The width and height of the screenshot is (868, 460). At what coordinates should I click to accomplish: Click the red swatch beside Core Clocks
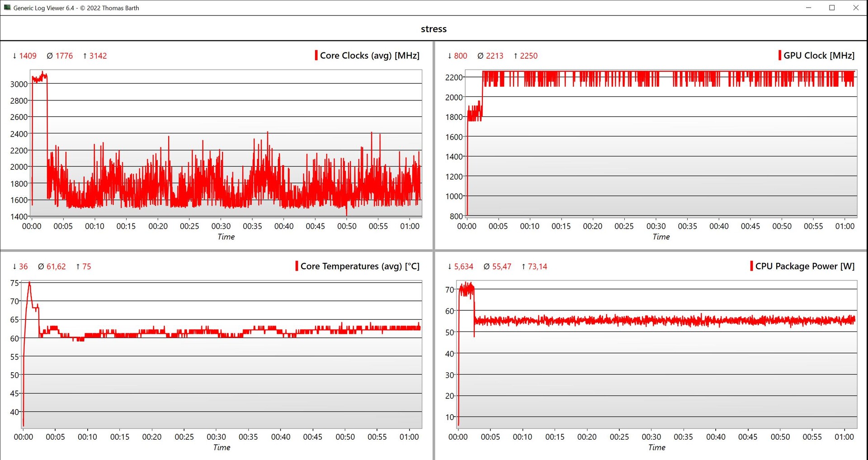tap(316, 55)
